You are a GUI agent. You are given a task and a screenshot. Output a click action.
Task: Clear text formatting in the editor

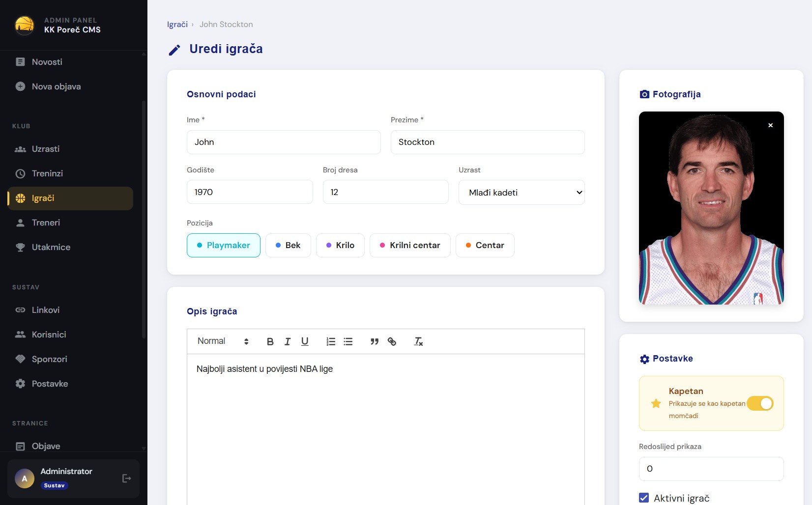point(418,341)
